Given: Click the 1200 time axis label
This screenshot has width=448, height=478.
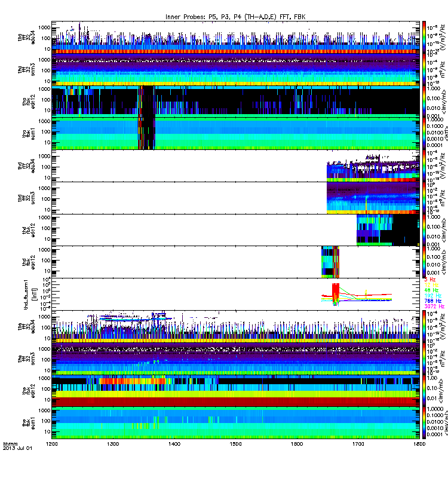Looking at the screenshot, I should click(x=52, y=444).
